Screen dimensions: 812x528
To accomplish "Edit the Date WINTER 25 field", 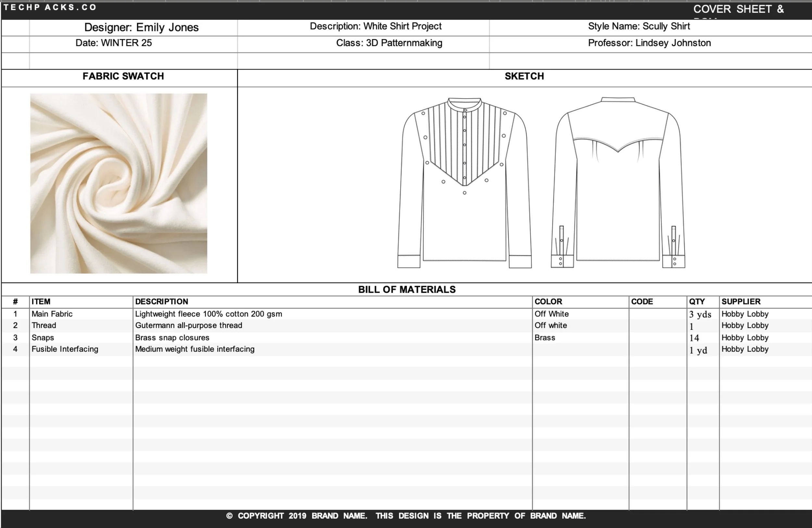I will [x=114, y=43].
